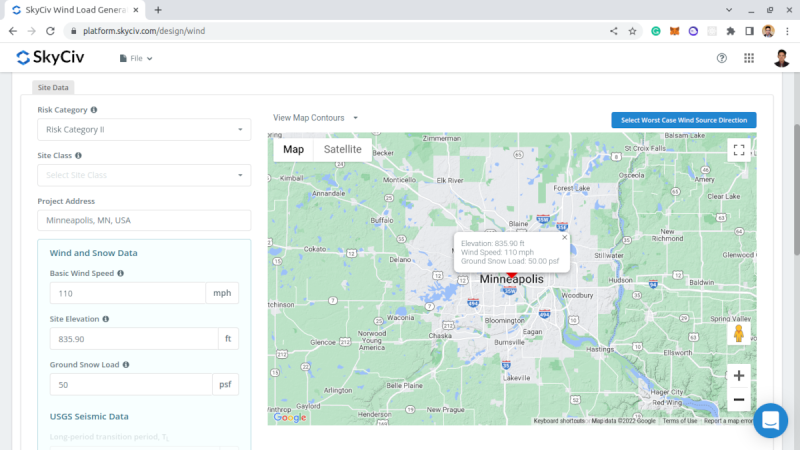This screenshot has width=800, height=450.
Task: Zoom in on the map
Action: [739, 376]
